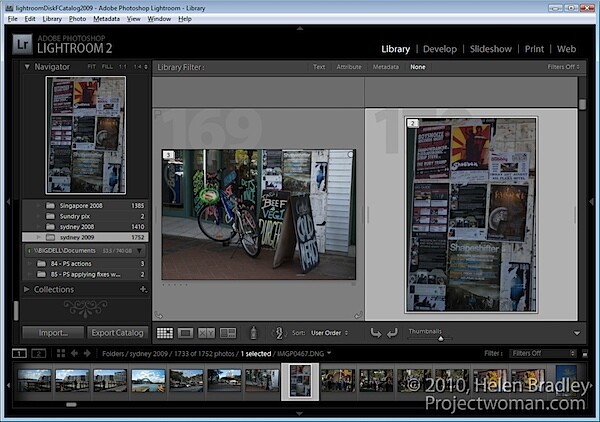Select the bicycle photo in grid
Screen dimensions: 600x422
click(x=259, y=215)
